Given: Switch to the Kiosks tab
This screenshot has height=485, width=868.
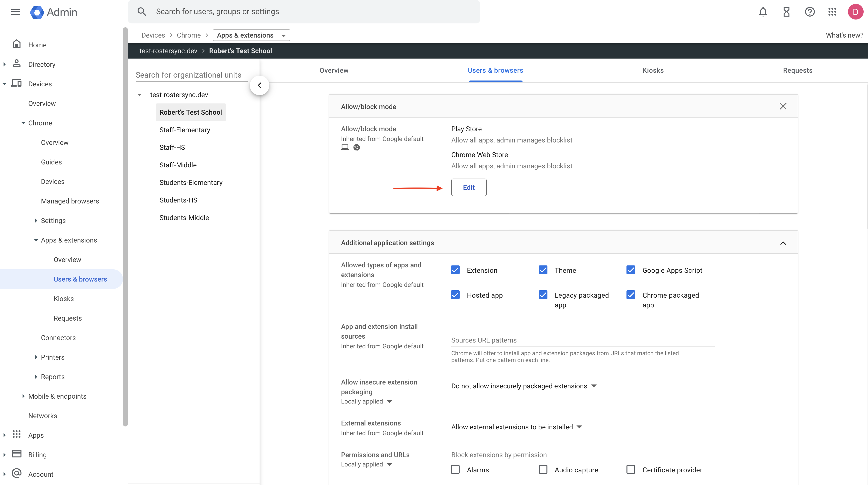Looking at the screenshot, I should [653, 70].
